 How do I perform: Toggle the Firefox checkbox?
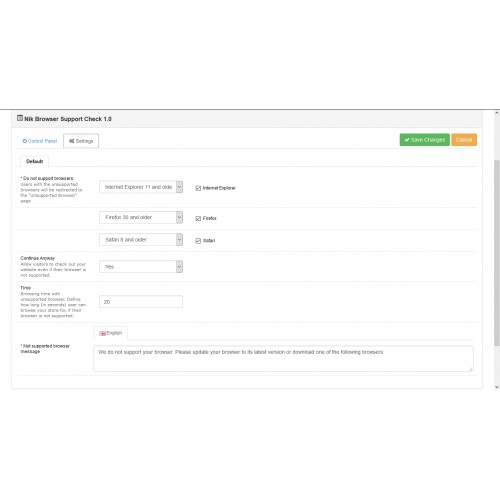[198, 218]
